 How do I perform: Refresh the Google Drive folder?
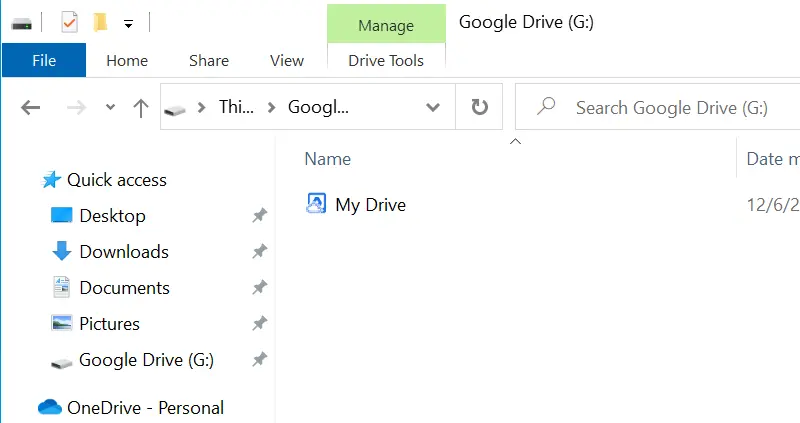[479, 107]
